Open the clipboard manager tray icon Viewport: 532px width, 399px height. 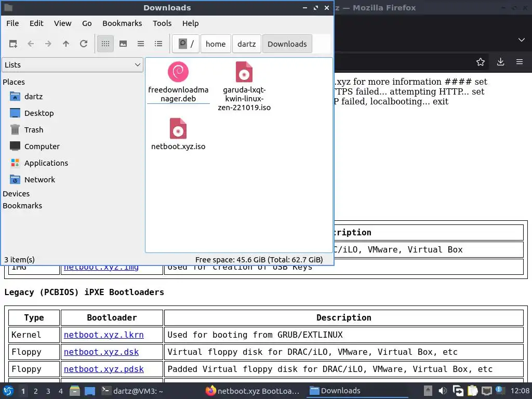472,391
